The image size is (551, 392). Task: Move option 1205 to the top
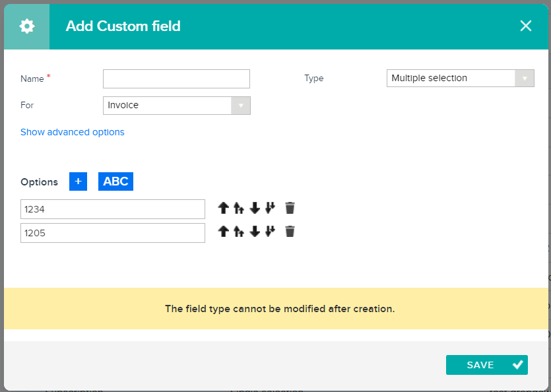[239, 232]
